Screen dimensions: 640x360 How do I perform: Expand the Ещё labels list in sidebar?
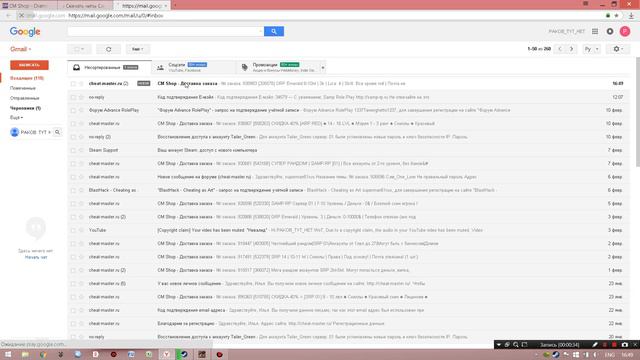point(16,118)
